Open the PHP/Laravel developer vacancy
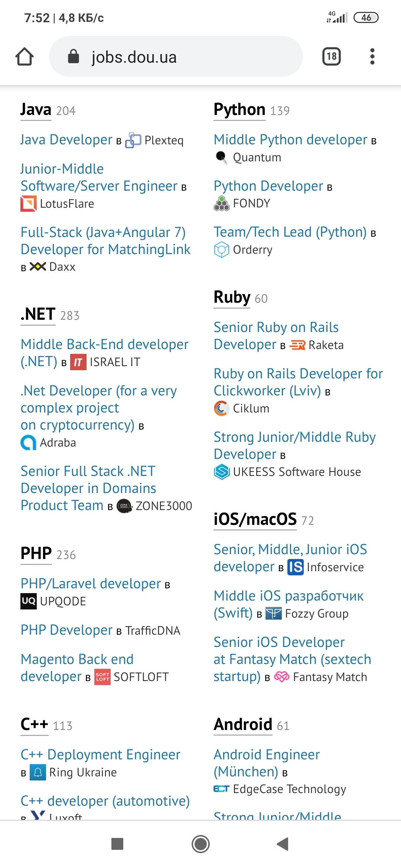 pos(91,584)
